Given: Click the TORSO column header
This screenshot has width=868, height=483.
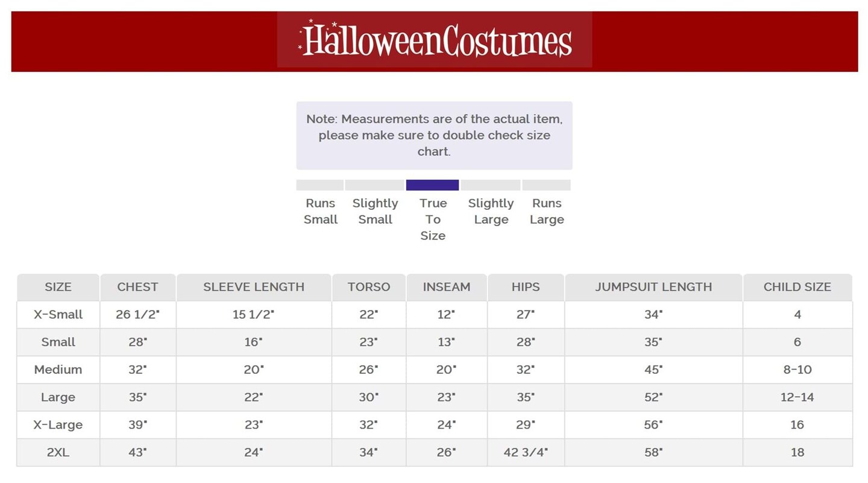Looking at the screenshot, I should (369, 287).
